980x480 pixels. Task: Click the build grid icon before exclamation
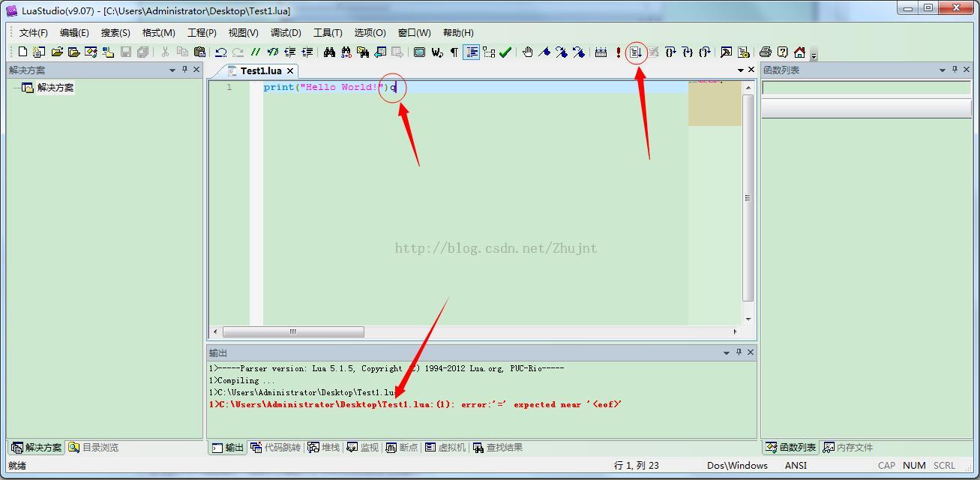click(x=601, y=52)
